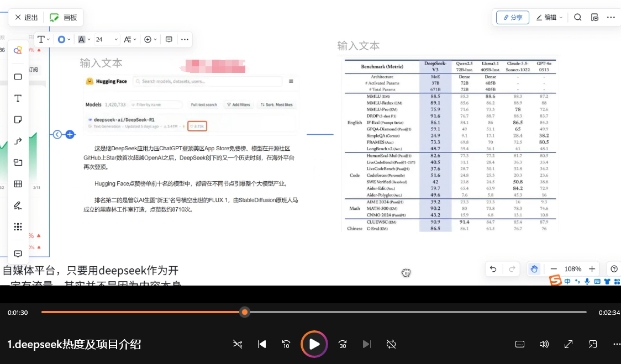
Task: Open more options in the text toolbar
Action: tap(185, 39)
